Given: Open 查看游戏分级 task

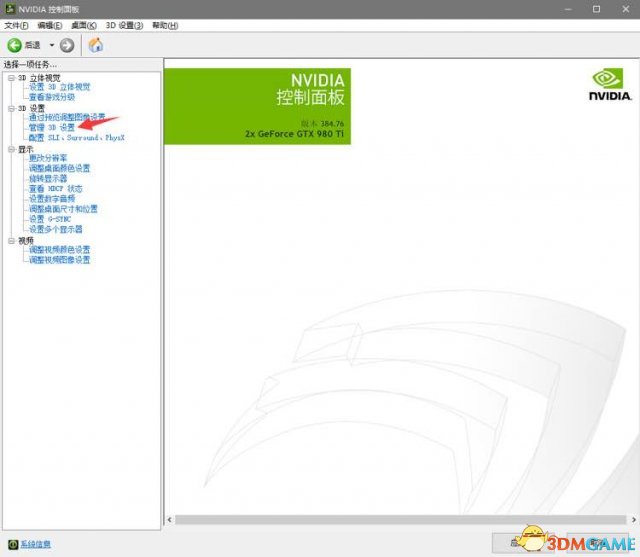Looking at the screenshot, I should click(52, 97).
